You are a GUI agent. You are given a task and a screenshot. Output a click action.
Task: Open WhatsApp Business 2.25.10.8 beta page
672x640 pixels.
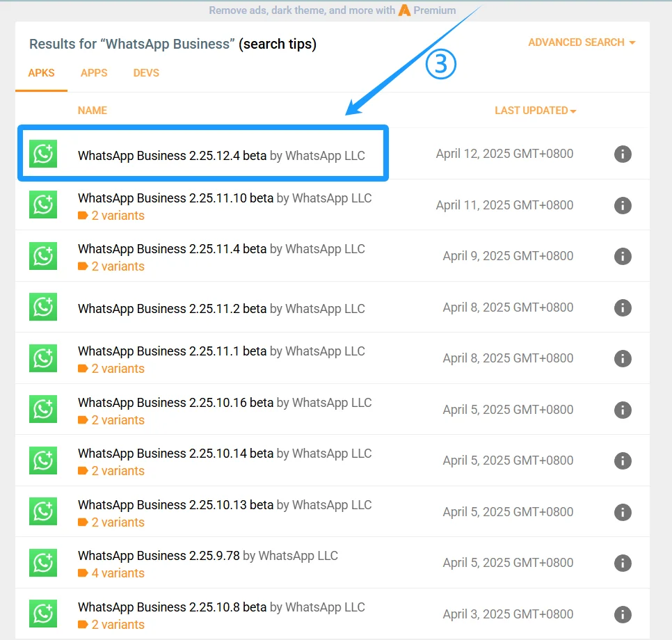pyautogui.click(x=173, y=607)
